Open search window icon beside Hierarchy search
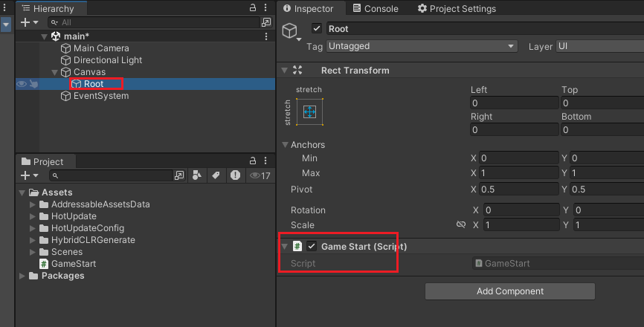The image size is (644, 327). (x=266, y=22)
